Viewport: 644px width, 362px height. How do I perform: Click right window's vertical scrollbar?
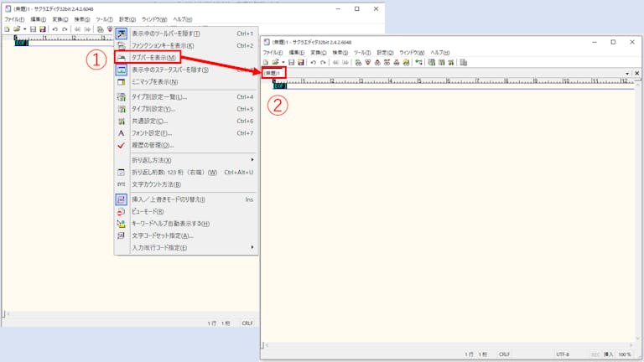click(x=637, y=211)
